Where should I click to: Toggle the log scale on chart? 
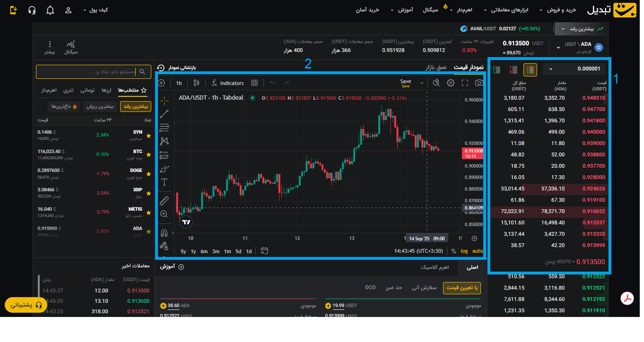click(464, 251)
